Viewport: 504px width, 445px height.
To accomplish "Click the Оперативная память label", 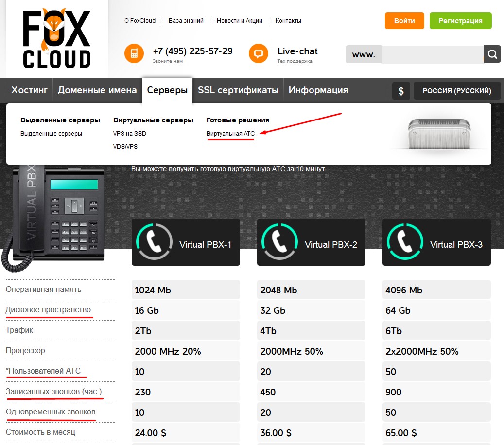I will point(43,289).
